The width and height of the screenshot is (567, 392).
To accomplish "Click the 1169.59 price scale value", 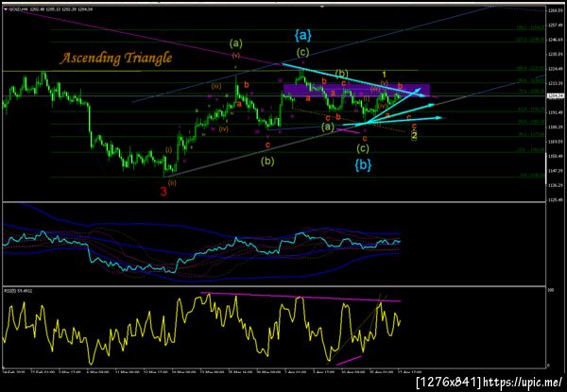I will tap(555, 142).
